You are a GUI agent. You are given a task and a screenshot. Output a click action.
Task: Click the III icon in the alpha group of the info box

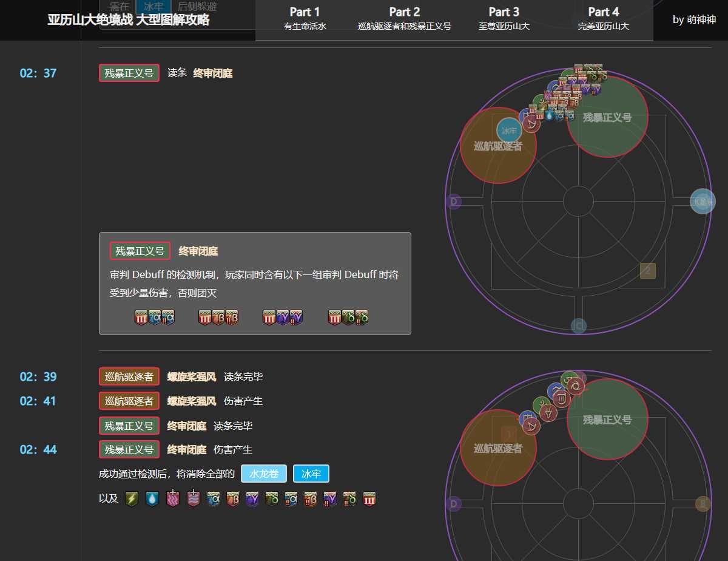(x=141, y=318)
